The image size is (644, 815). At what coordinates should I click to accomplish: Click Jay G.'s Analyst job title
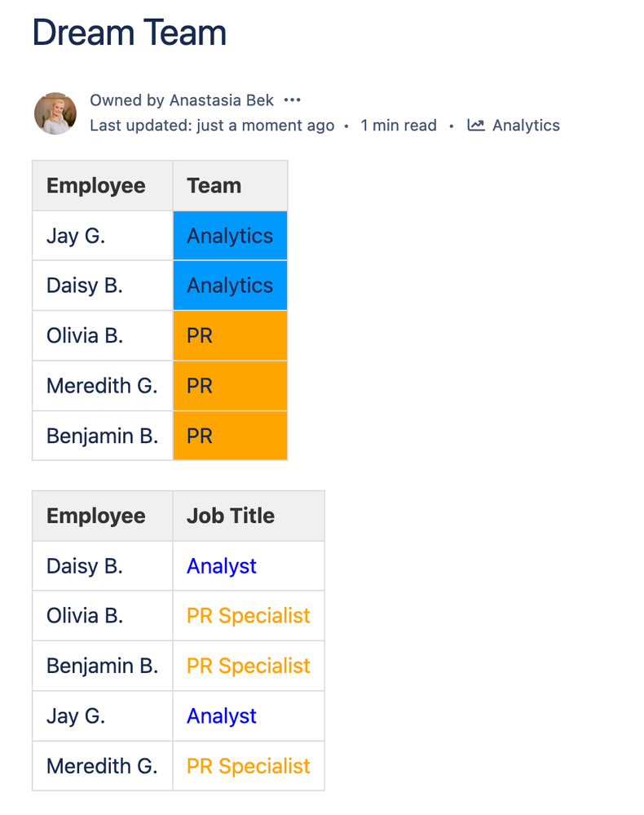[222, 716]
